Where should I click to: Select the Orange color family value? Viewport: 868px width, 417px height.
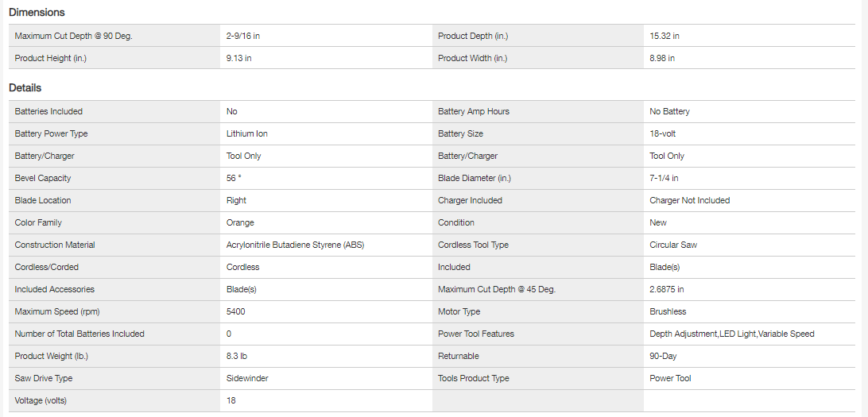tap(240, 222)
